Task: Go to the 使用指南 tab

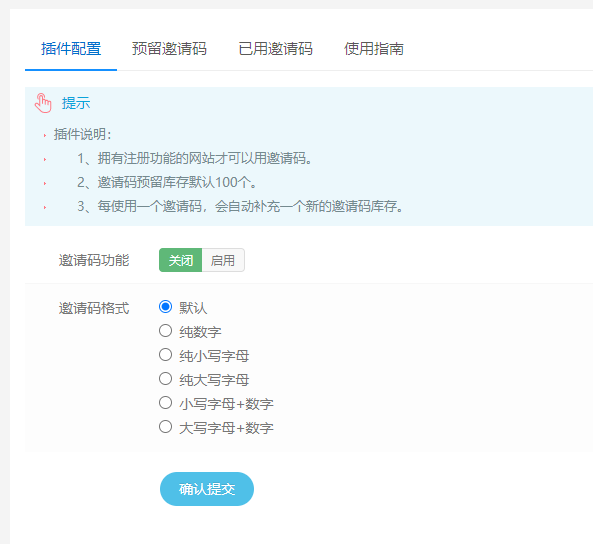Action: coord(374,49)
